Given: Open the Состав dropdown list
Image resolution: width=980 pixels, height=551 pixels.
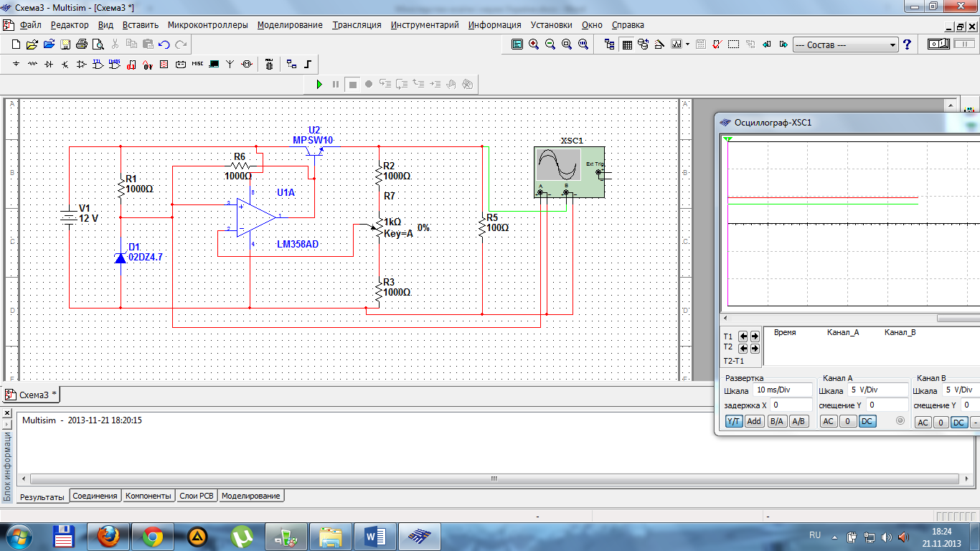Looking at the screenshot, I should 892,44.
